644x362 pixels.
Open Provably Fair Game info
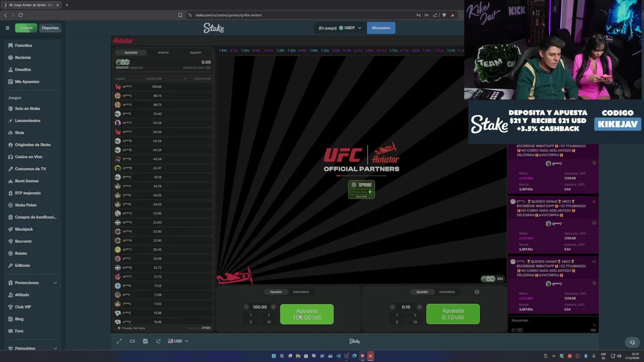131,328
